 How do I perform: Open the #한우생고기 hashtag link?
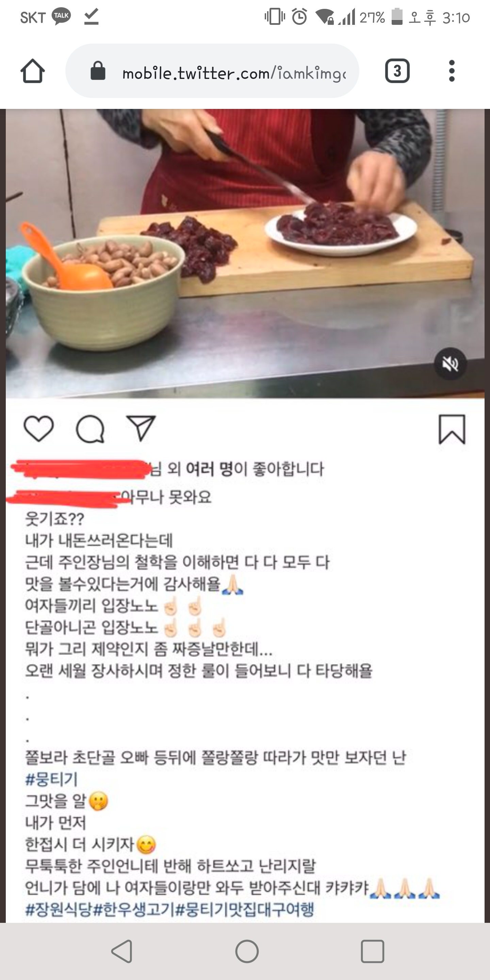134,910
